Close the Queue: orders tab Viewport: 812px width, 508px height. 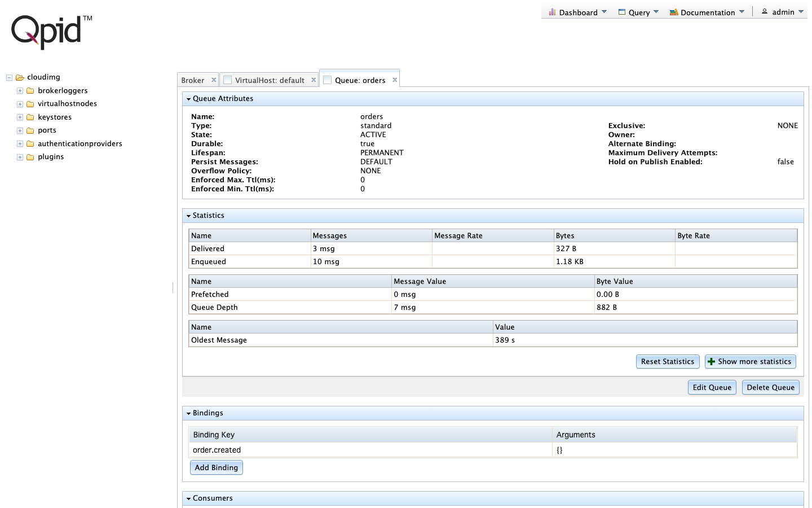coord(395,80)
